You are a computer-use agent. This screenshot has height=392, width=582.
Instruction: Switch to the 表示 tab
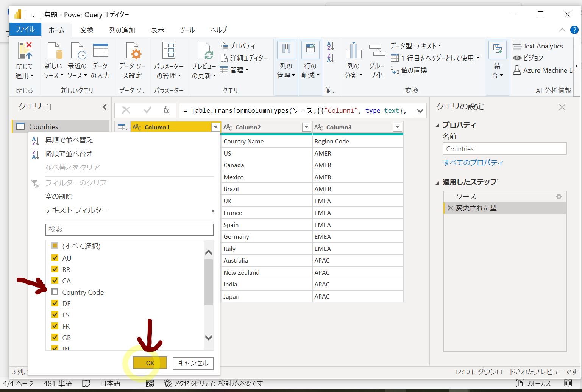(x=158, y=30)
